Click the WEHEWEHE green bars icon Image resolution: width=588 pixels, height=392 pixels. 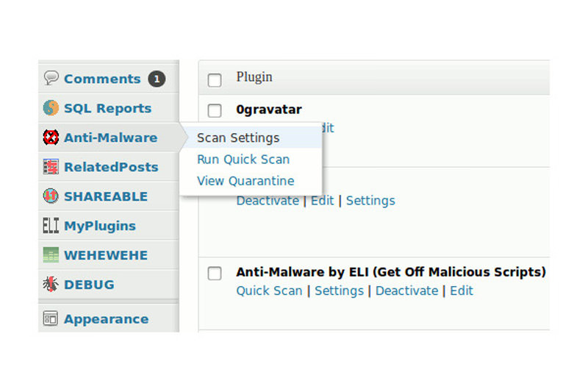[51, 254]
